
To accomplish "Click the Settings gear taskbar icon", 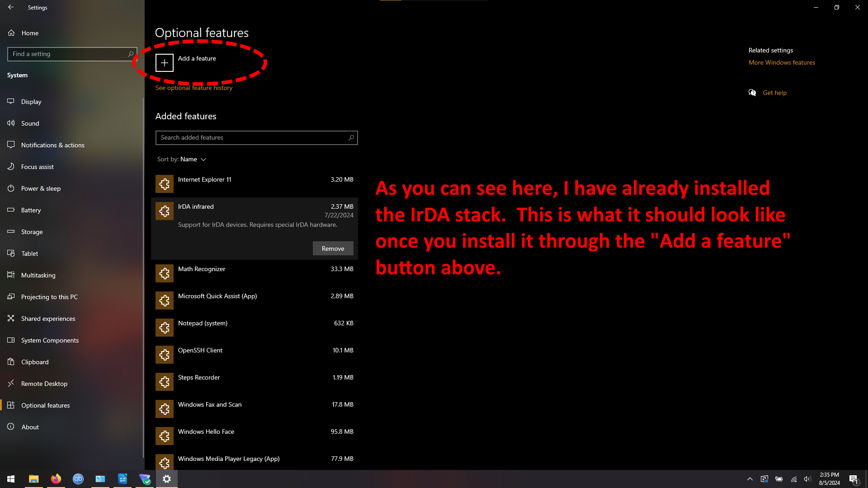I will click(167, 479).
